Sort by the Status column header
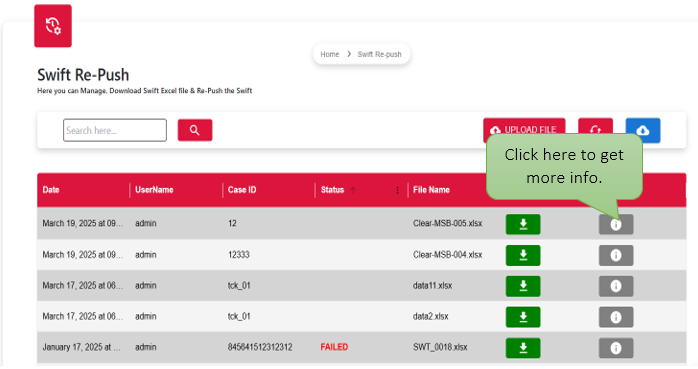Screen dimensions: 698x369 333,190
